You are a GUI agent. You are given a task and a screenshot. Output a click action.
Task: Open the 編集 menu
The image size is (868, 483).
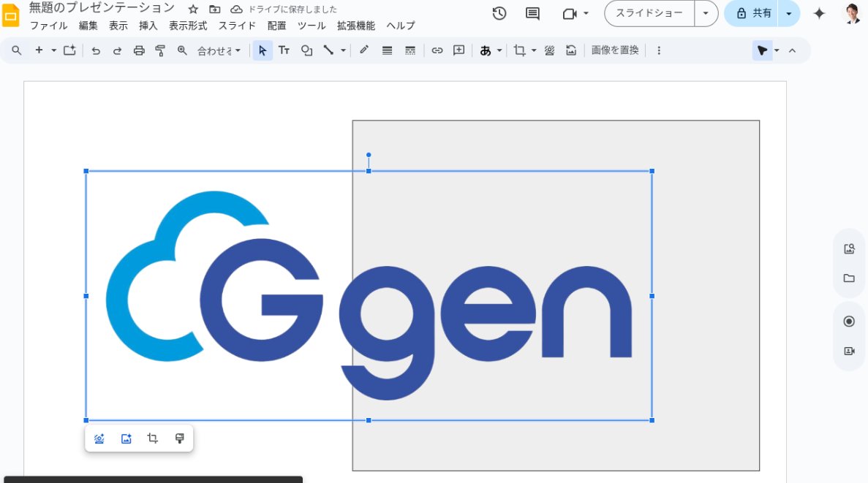click(x=88, y=26)
